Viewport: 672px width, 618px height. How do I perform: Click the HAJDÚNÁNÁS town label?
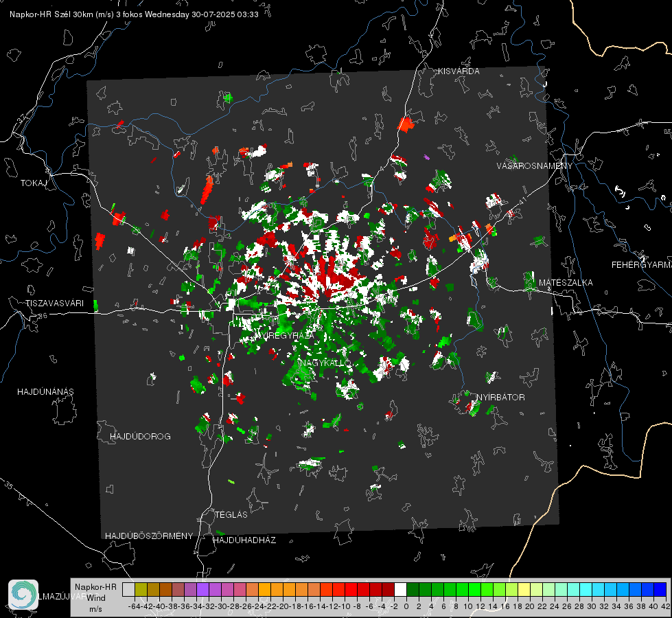pos(45,392)
